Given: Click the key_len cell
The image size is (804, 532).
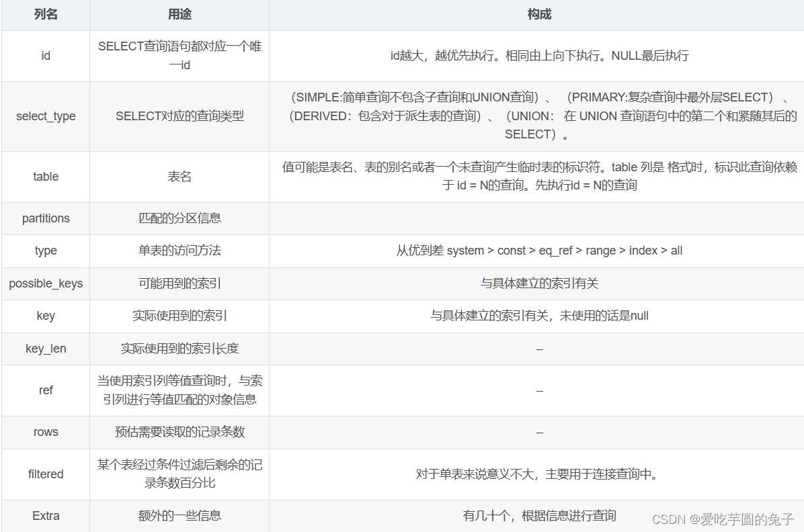Looking at the screenshot, I should 46,349.
